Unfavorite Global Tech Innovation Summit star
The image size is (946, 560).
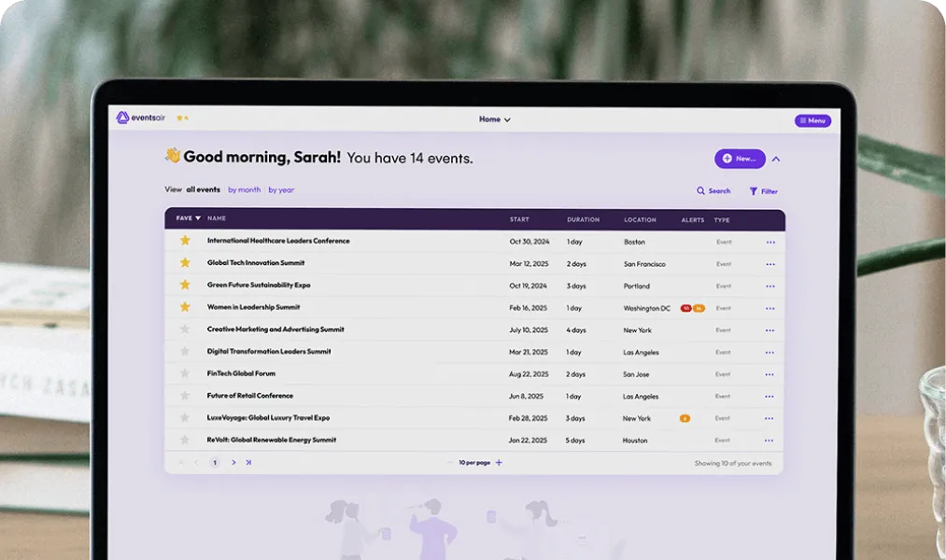(185, 262)
